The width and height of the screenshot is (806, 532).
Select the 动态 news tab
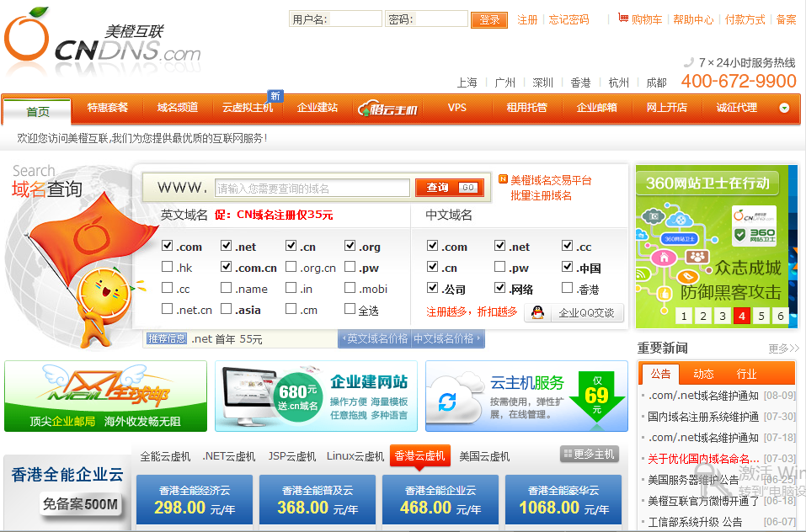(x=703, y=374)
